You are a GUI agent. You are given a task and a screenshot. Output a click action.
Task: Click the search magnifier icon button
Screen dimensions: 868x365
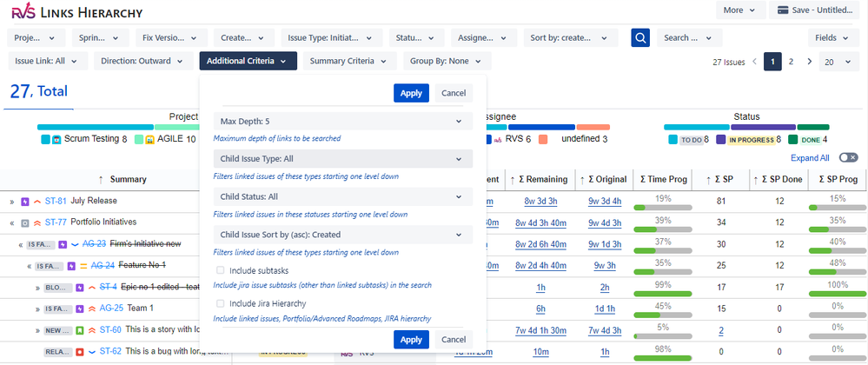click(640, 37)
